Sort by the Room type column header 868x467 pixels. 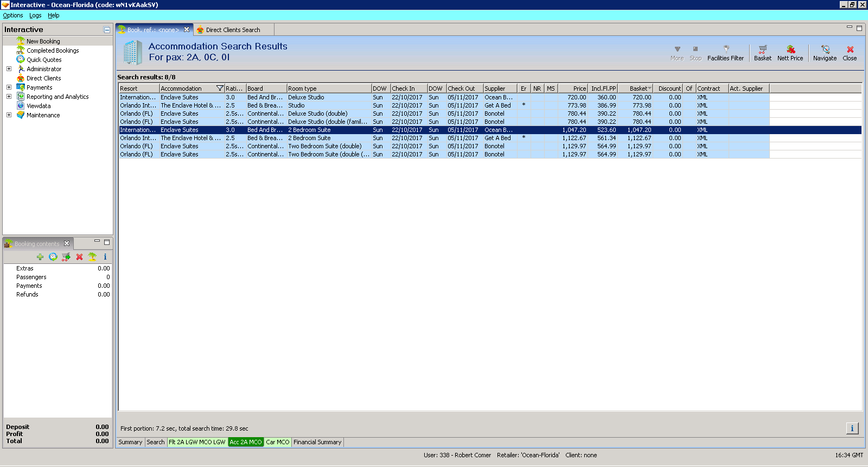coord(329,89)
